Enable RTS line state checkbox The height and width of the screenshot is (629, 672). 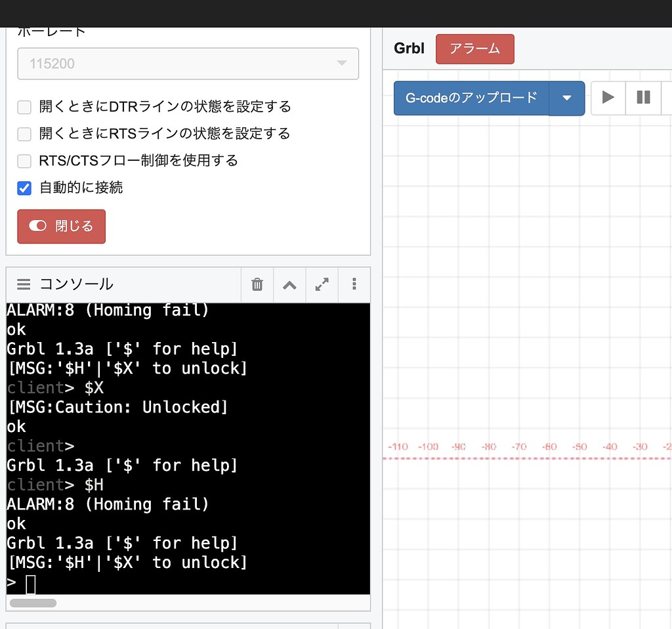tap(24, 134)
